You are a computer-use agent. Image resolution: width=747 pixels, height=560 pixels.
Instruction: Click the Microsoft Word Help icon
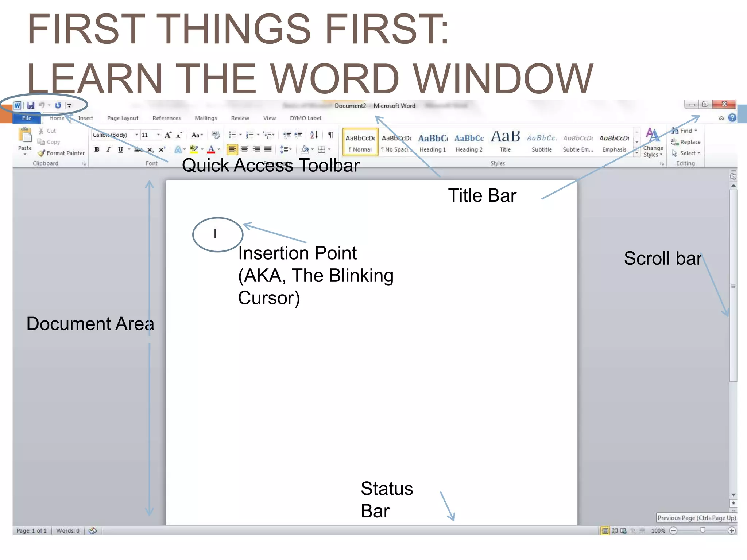coord(732,118)
